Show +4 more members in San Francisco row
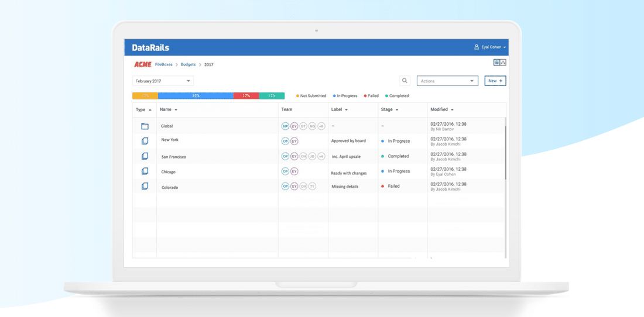 click(321, 156)
